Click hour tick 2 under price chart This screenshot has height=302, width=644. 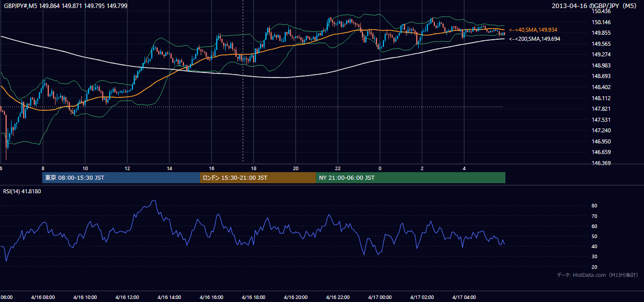(x=422, y=169)
